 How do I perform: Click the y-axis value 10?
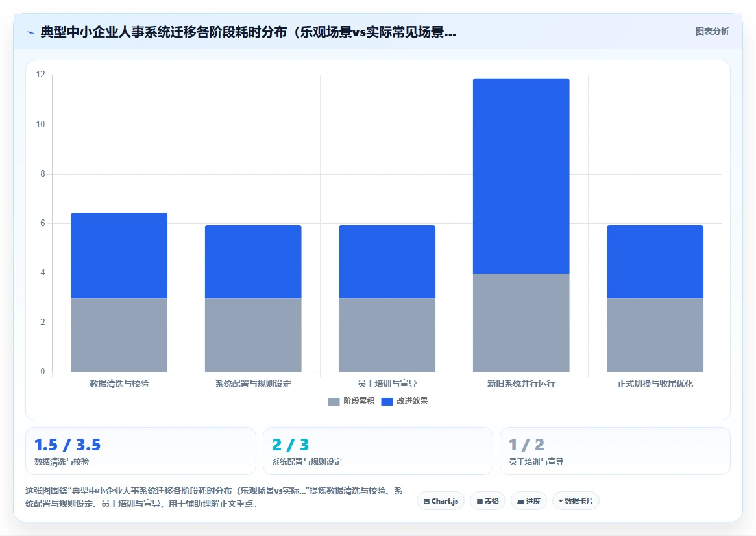pos(40,125)
